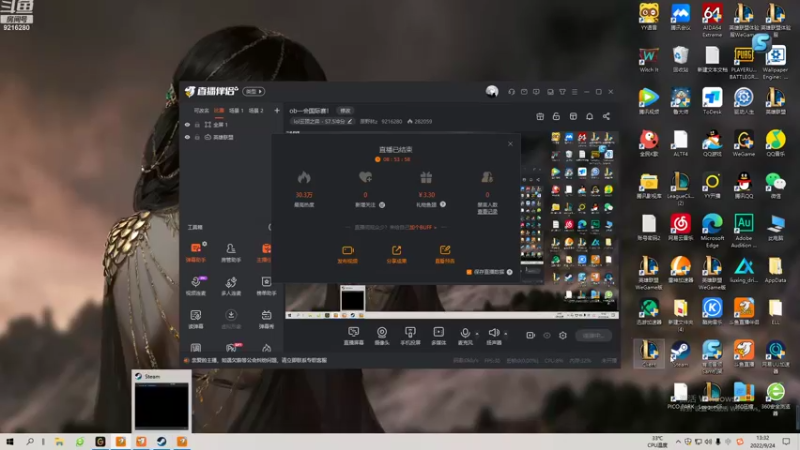Select the highlighted orange scene tab
Viewport: 800px width, 450px height.
click(219, 110)
